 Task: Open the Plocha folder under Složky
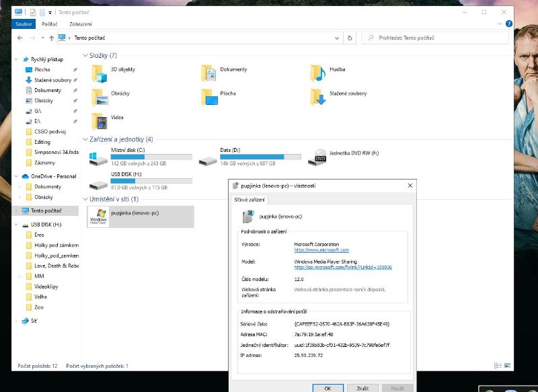tap(208, 97)
